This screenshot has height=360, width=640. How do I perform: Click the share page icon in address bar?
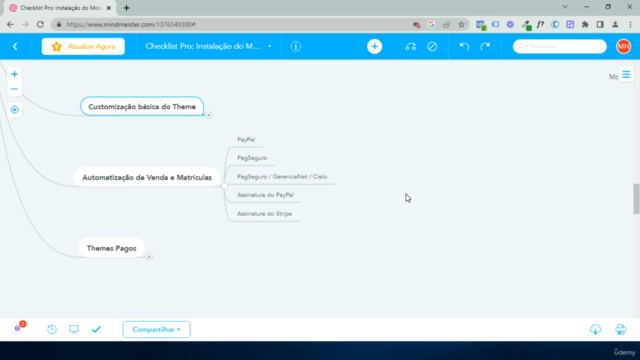click(446, 24)
